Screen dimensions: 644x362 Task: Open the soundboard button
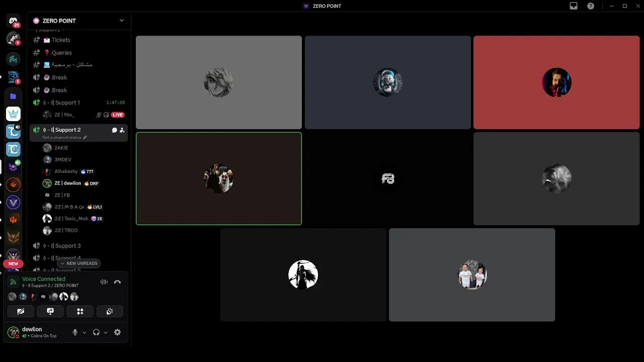[x=110, y=311]
